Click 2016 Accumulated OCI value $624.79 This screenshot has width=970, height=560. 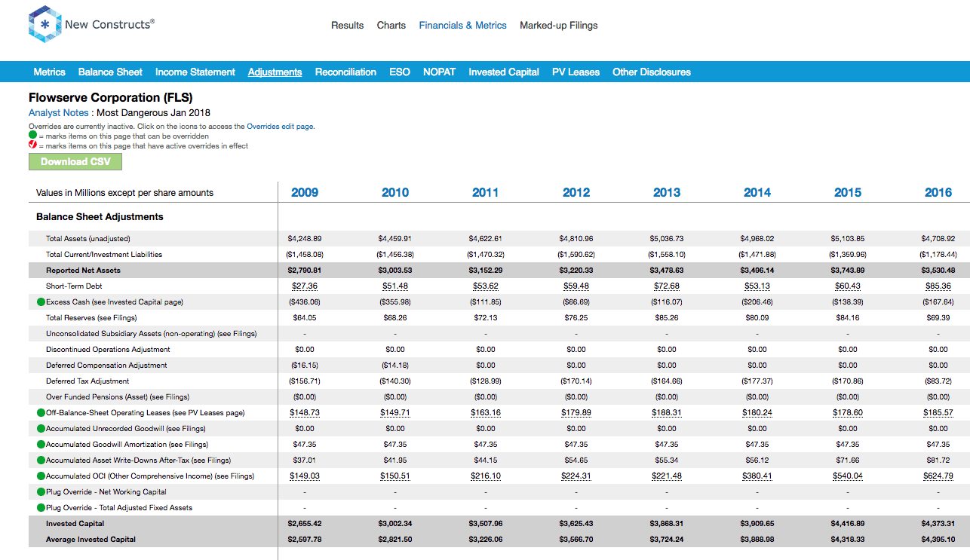[x=938, y=476]
